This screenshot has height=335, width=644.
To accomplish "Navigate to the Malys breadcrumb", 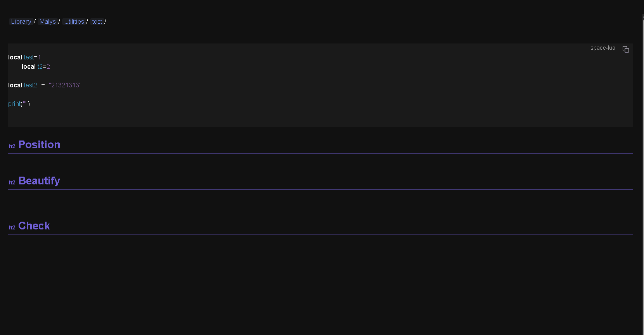I will 47,22.
